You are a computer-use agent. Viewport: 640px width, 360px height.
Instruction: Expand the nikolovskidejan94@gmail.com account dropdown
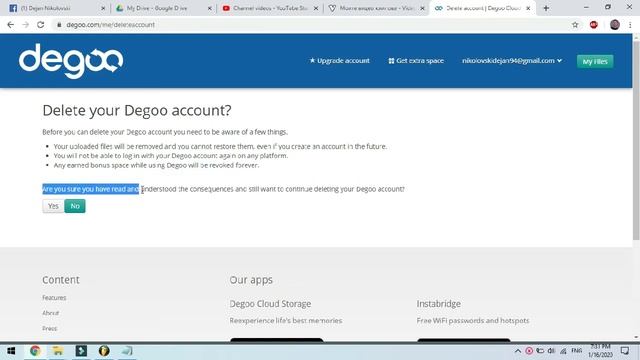click(x=512, y=60)
